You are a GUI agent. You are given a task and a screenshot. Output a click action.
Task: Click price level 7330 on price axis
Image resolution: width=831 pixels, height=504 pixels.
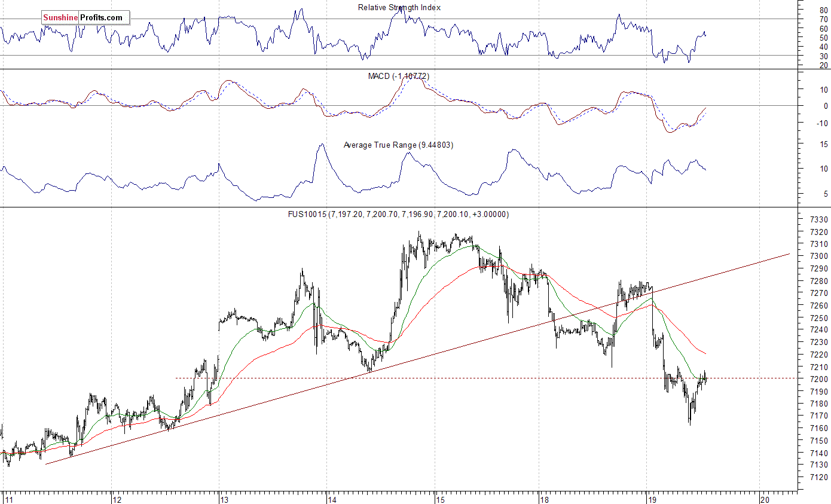coord(818,219)
